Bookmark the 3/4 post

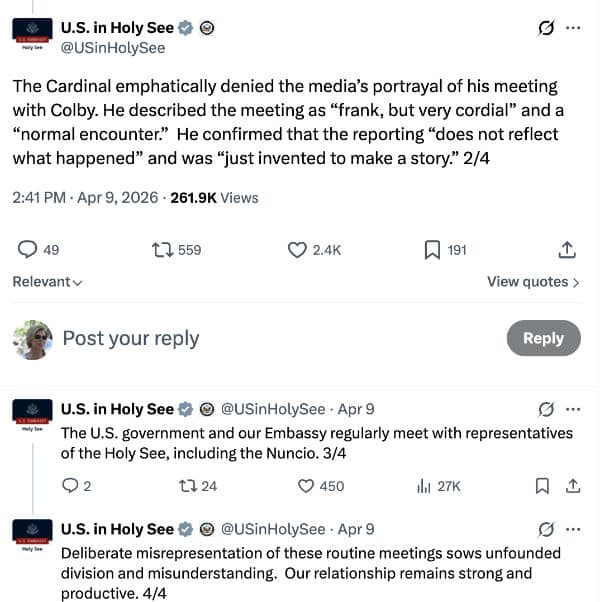coord(542,486)
